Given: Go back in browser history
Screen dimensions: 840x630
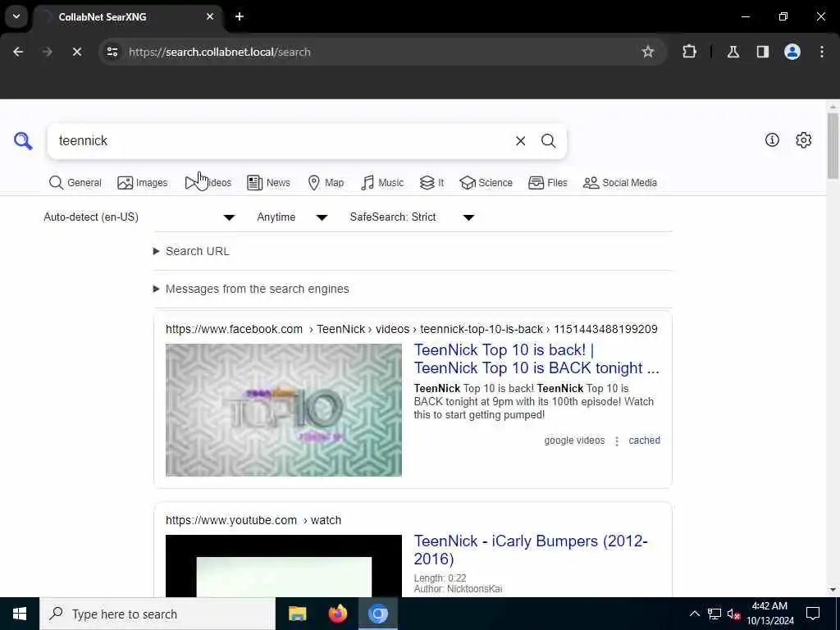Looking at the screenshot, I should (x=18, y=52).
